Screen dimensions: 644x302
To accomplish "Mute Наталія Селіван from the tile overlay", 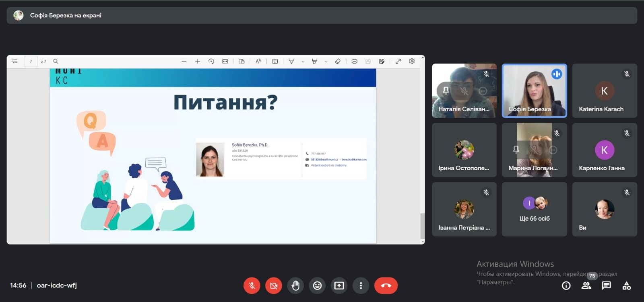I will 464,91.
